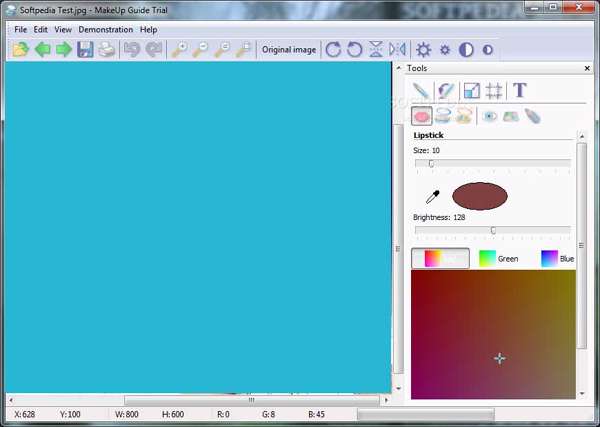Open the Demonstration menu
This screenshot has width=600, height=427.
tap(105, 30)
